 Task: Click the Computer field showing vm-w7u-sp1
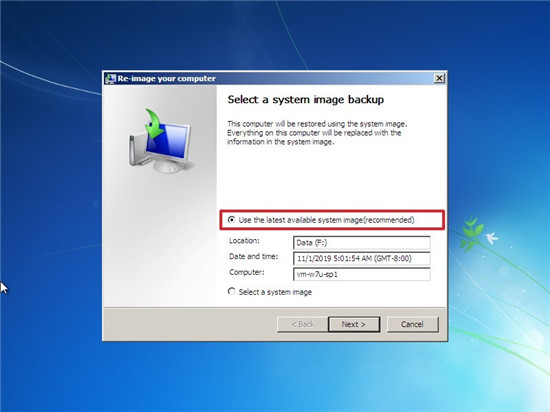(362, 274)
